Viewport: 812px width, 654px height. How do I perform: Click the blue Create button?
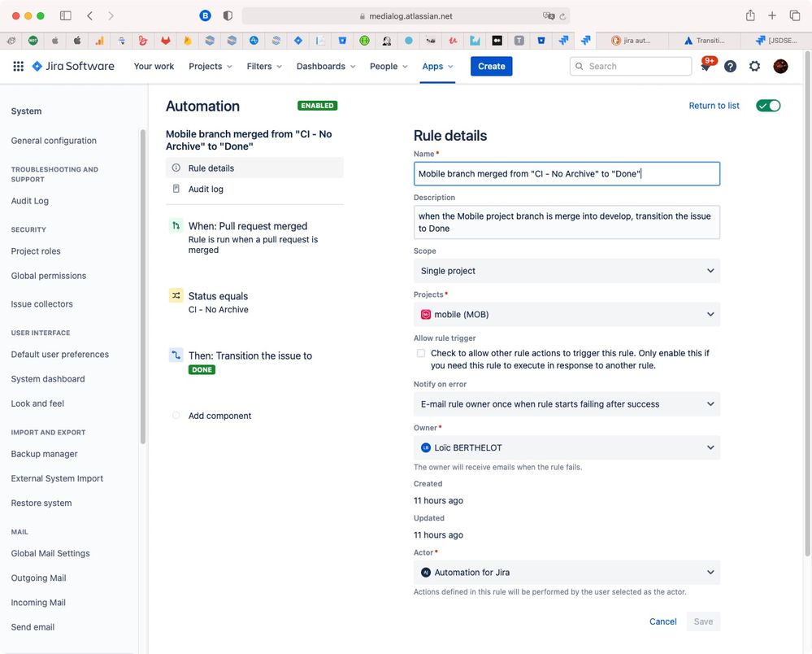click(491, 67)
